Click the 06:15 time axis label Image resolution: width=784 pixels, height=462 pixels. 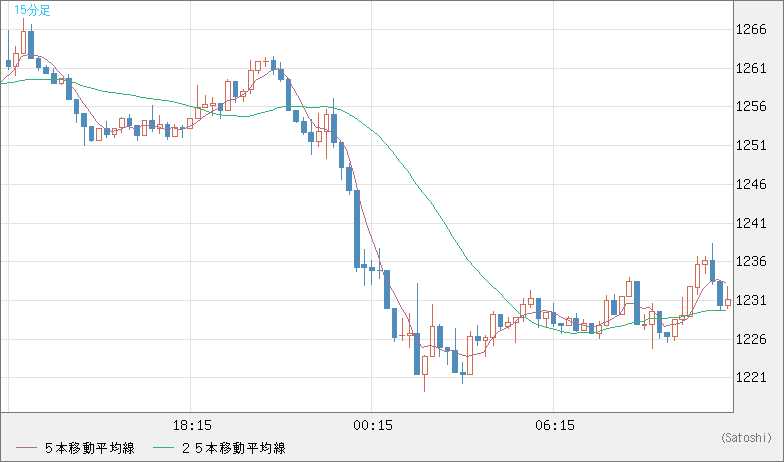pyautogui.click(x=555, y=426)
